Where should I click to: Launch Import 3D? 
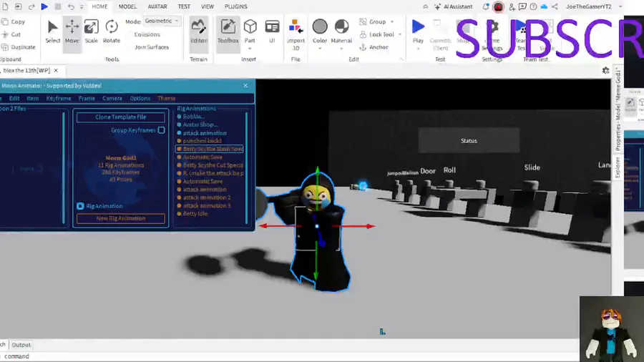pos(296,34)
